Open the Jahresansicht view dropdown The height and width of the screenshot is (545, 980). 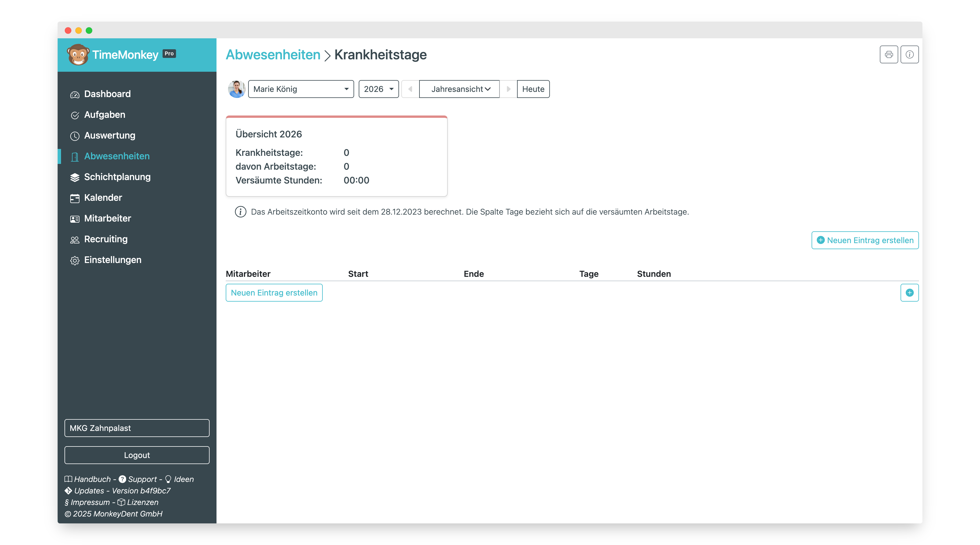point(459,89)
